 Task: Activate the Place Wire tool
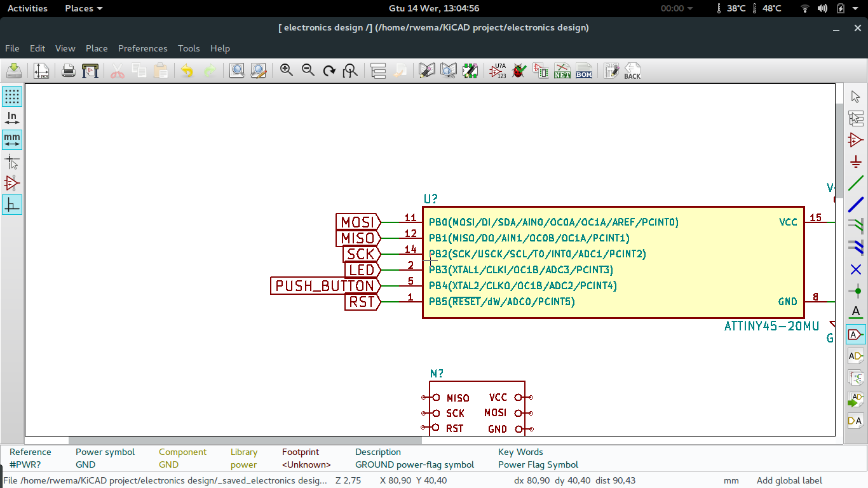tap(856, 184)
